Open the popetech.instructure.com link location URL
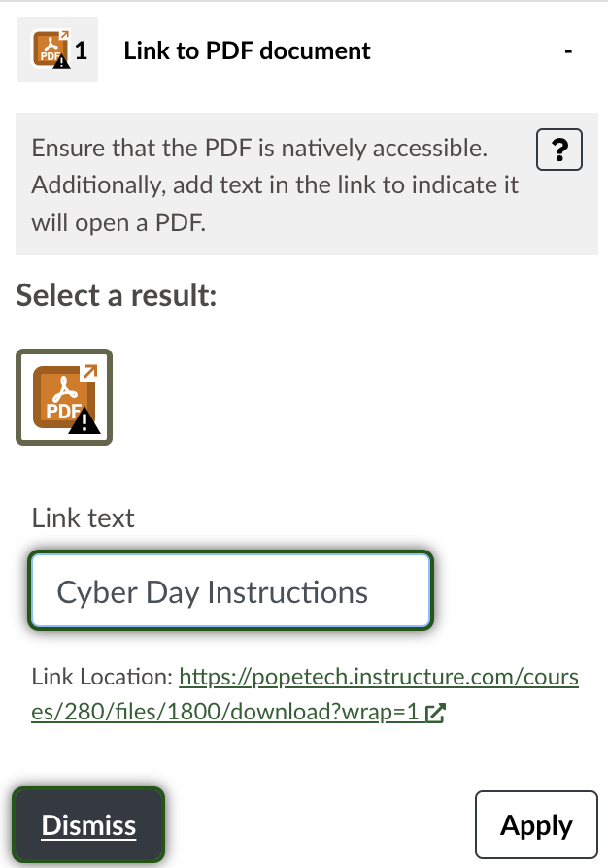This screenshot has width=608, height=868. tap(305, 693)
